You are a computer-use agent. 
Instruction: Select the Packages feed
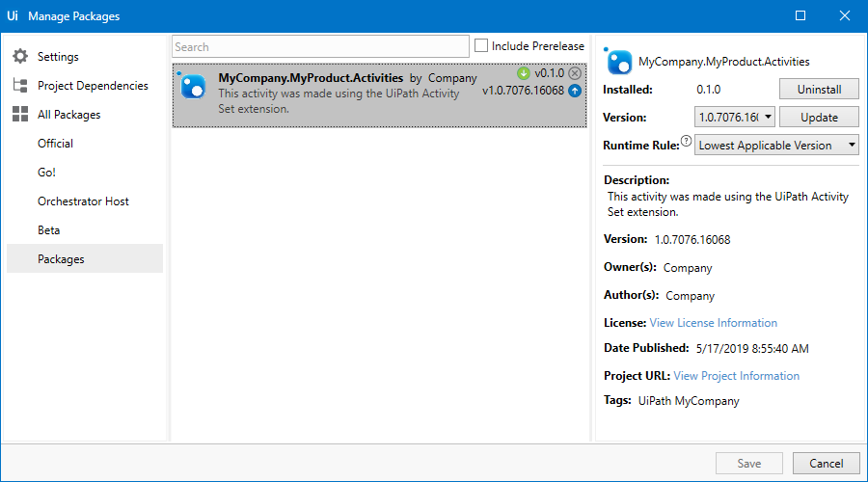pyautogui.click(x=85, y=258)
